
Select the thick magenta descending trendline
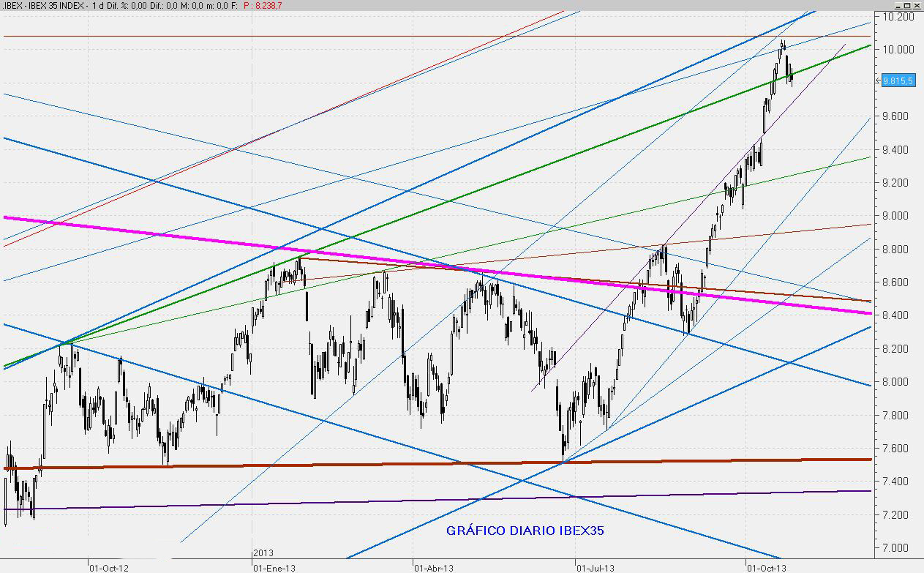[219, 239]
